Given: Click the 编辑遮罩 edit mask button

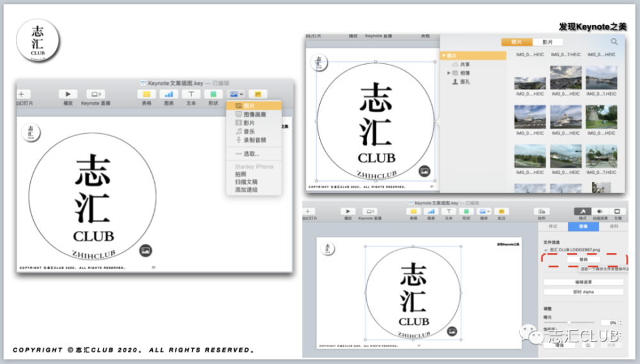Looking at the screenshot, I should coord(584,282).
